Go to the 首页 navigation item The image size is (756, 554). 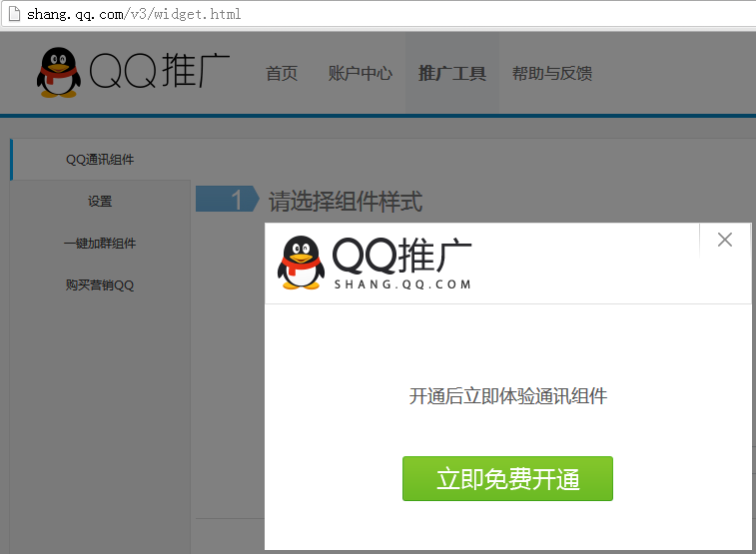point(282,73)
